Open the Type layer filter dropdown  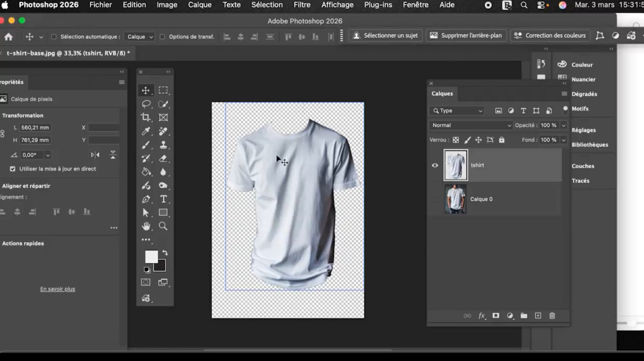457,111
